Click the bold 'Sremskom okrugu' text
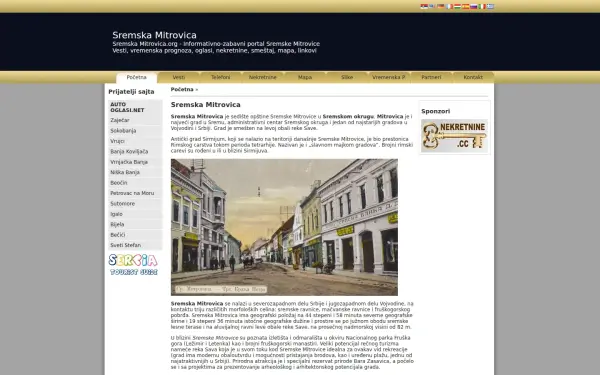This screenshot has height=375, width=600. tap(348, 116)
